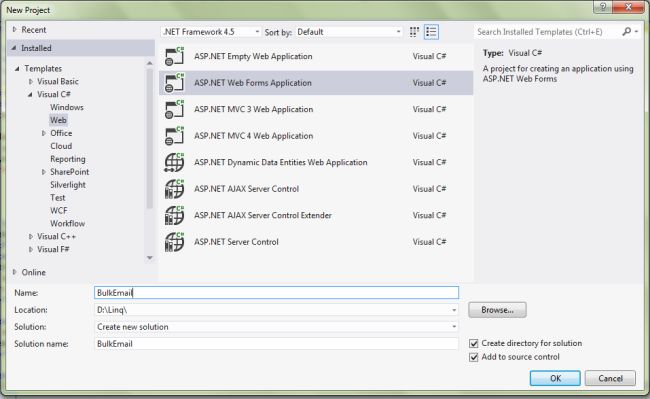Screen dimensions: 650x399
Task: Select the Workflow template category
Action: [x=68, y=223]
